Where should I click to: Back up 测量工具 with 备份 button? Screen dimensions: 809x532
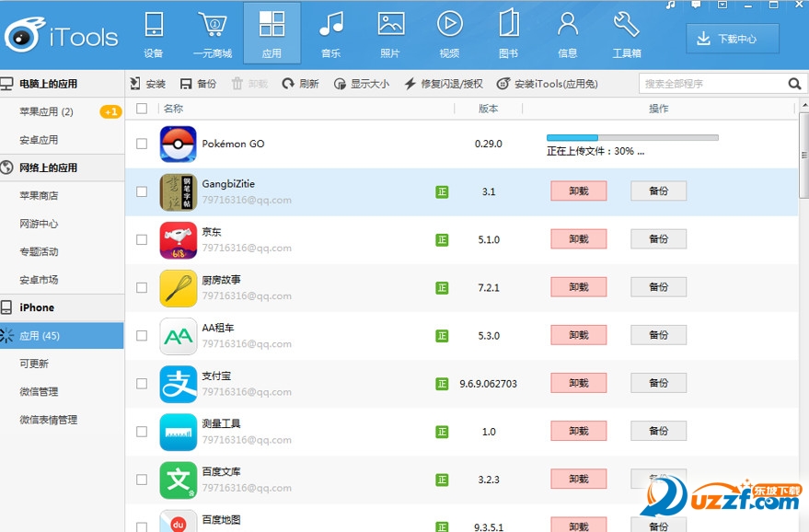659,431
